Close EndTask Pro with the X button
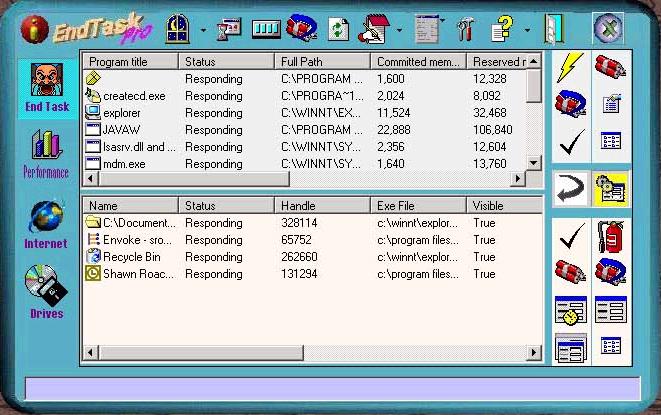Image resolution: width=661 pixels, height=415 pixels. coord(608,29)
